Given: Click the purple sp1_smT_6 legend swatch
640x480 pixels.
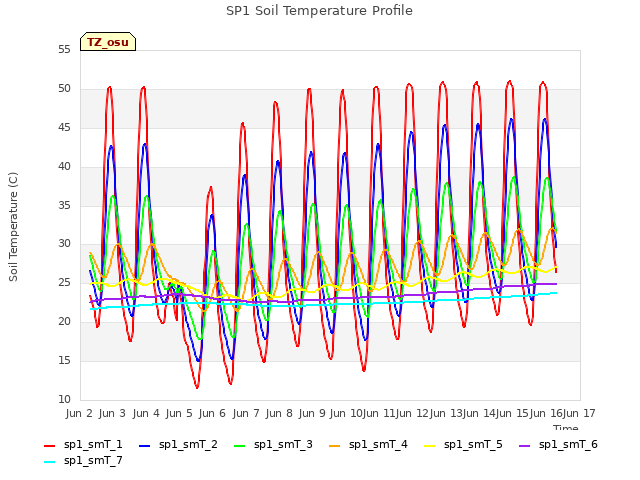Looking at the screenshot, I should [x=524, y=446].
